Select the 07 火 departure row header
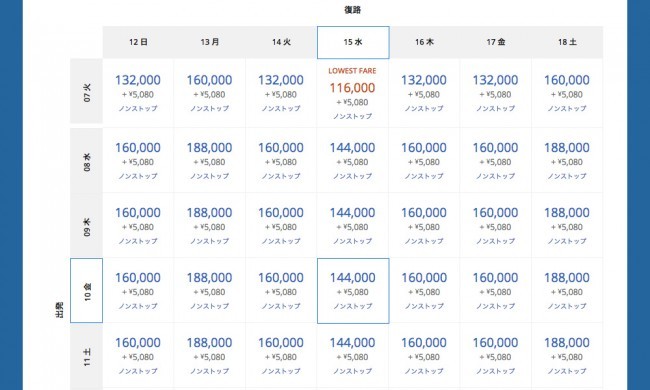650x390 pixels. [x=87, y=91]
